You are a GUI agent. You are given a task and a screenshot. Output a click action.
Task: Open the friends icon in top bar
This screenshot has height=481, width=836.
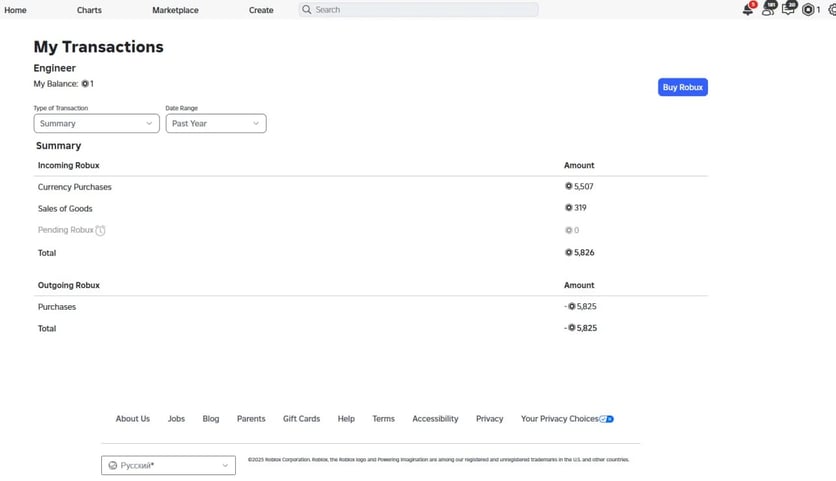(768, 9)
